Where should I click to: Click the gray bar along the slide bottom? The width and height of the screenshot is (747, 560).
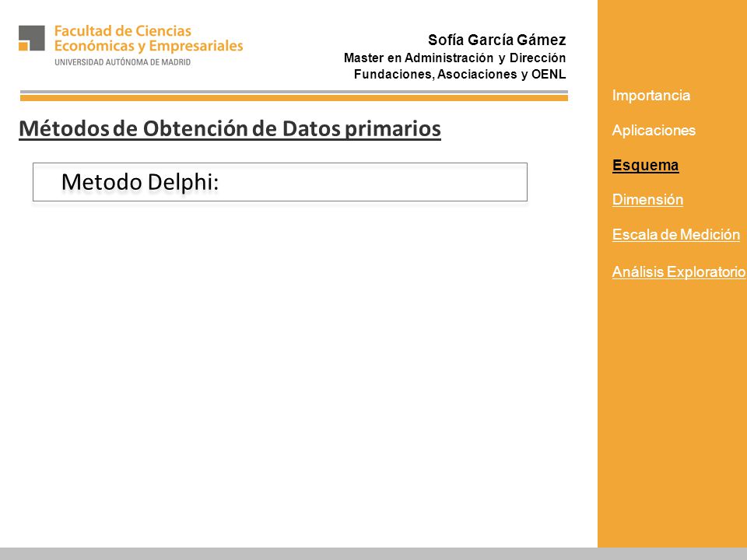click(373, 554)
